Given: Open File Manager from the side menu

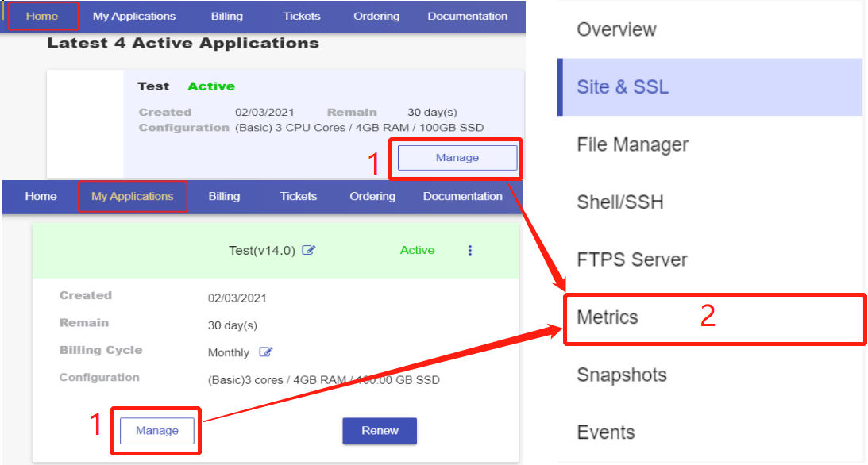Looking at the screenshot, I should click(632, 144).
